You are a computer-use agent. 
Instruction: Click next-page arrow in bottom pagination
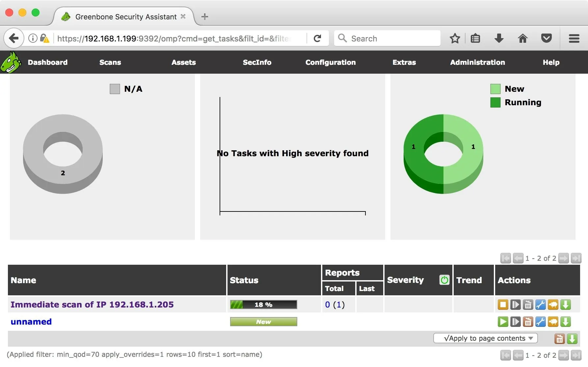tap(563, 355)
